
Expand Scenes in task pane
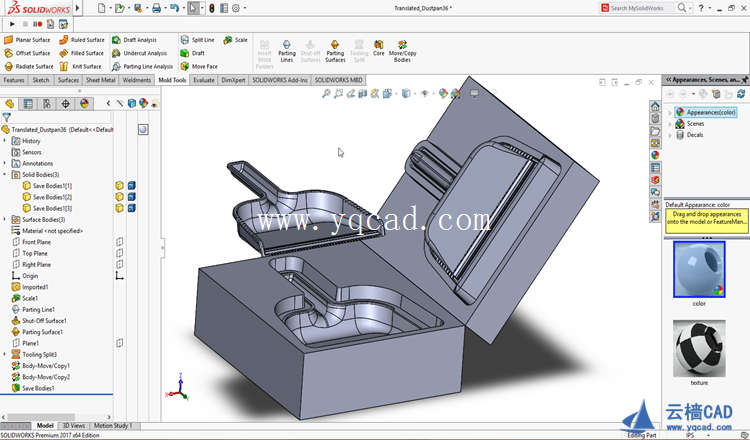click(670, 123)
